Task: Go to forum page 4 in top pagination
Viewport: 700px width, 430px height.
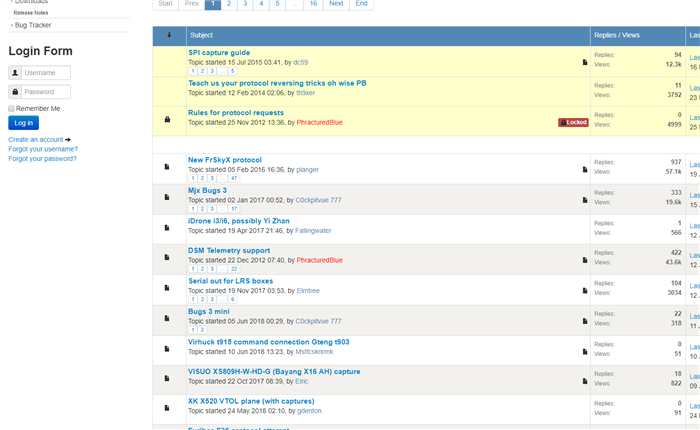Action: 261,4
